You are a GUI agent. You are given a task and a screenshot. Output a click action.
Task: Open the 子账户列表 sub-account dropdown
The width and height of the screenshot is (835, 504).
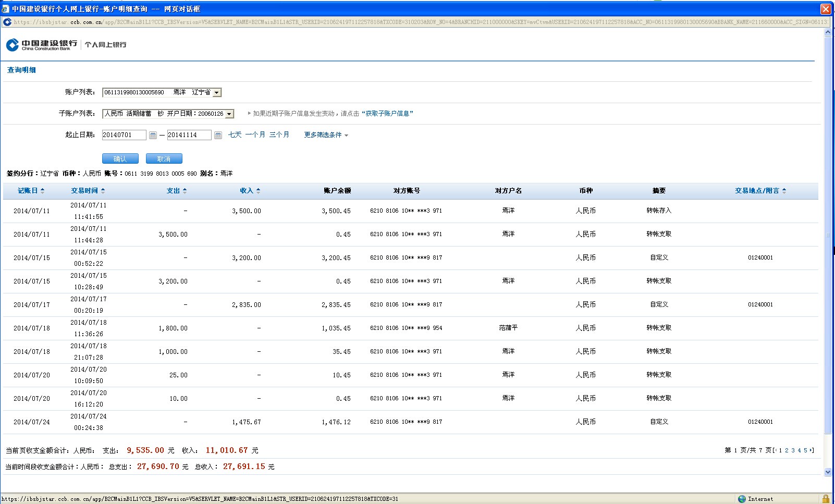click(229, 114)
